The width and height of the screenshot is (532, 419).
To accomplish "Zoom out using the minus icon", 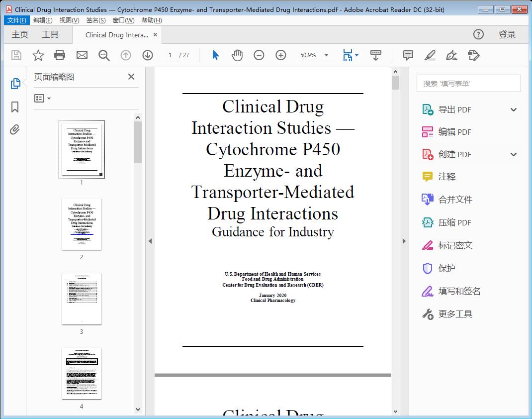I will (259, 55).
